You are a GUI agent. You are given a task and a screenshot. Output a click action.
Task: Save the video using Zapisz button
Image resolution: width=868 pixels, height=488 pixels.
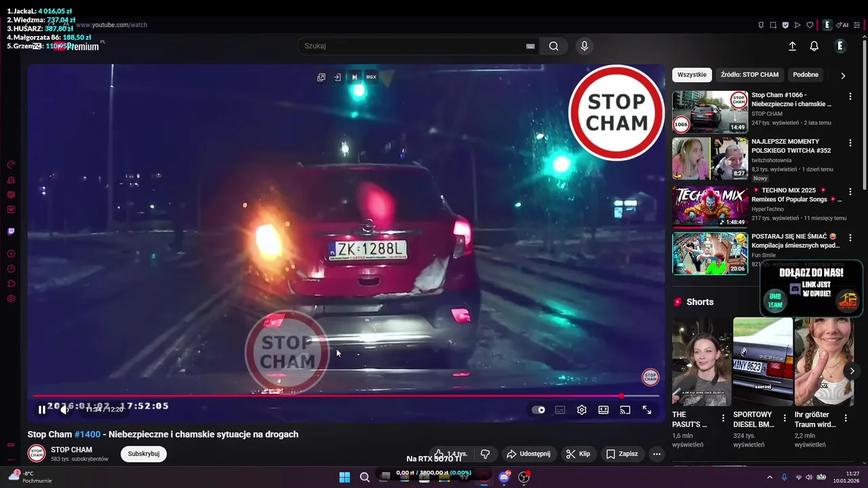pos(622,454)
